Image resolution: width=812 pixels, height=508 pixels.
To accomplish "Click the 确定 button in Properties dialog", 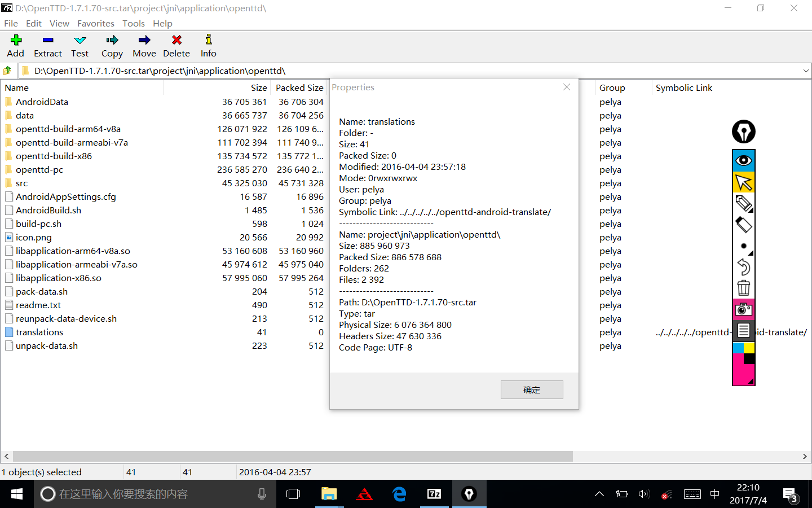I will (532, 389).
